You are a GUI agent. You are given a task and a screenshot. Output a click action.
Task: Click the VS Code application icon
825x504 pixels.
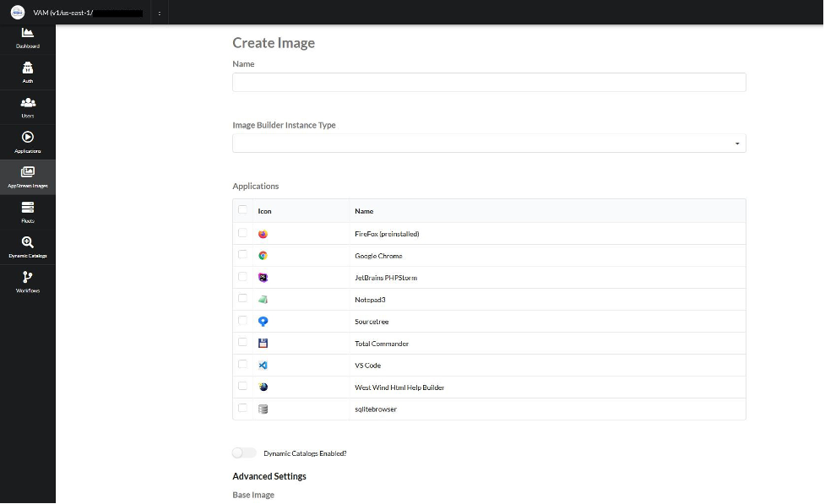click(262, 364)
